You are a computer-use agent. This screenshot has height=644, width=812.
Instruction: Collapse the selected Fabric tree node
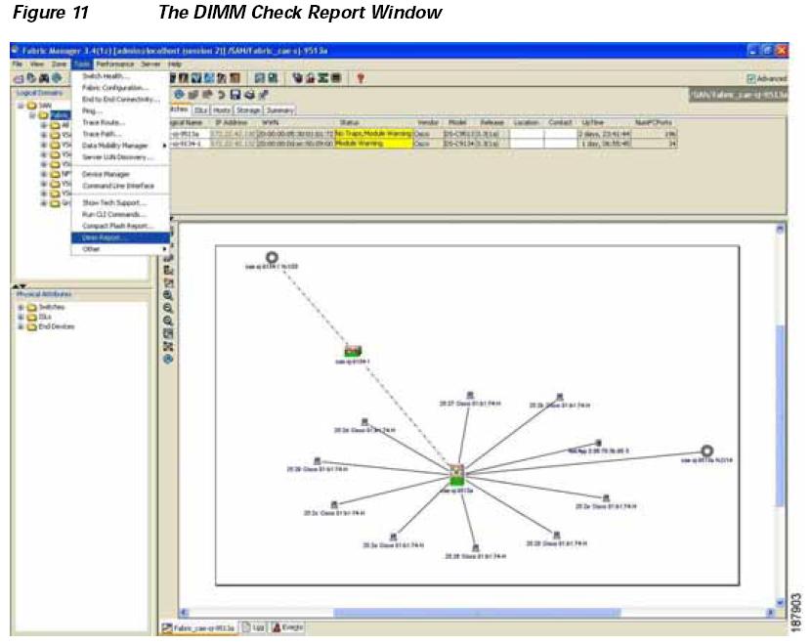click(x=32, y=115)
